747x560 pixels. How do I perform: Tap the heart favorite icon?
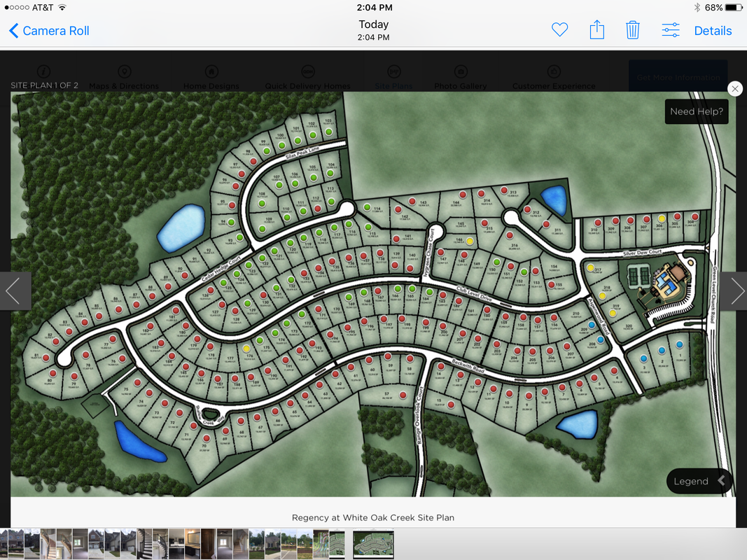point(559,30)
